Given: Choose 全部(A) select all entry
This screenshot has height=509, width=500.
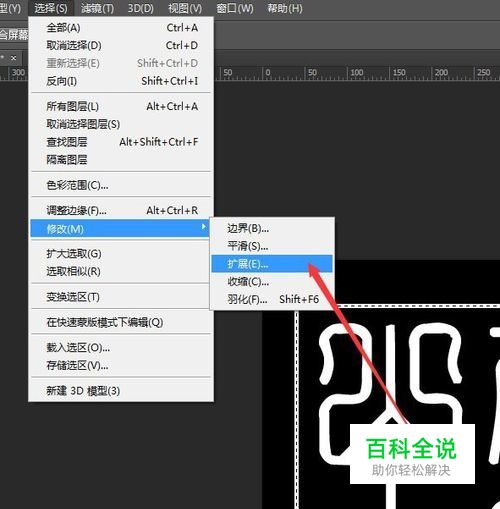Looking at the screenshot, I should pos(122,28).
